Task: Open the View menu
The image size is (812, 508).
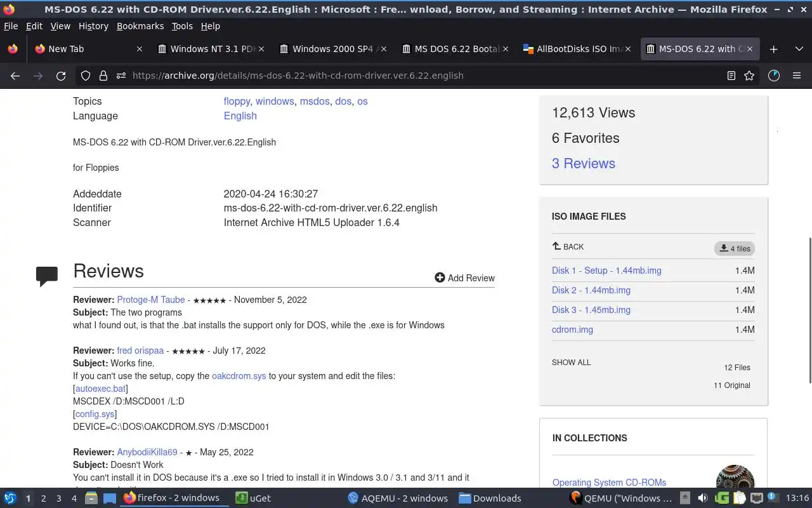Action: 60,26
